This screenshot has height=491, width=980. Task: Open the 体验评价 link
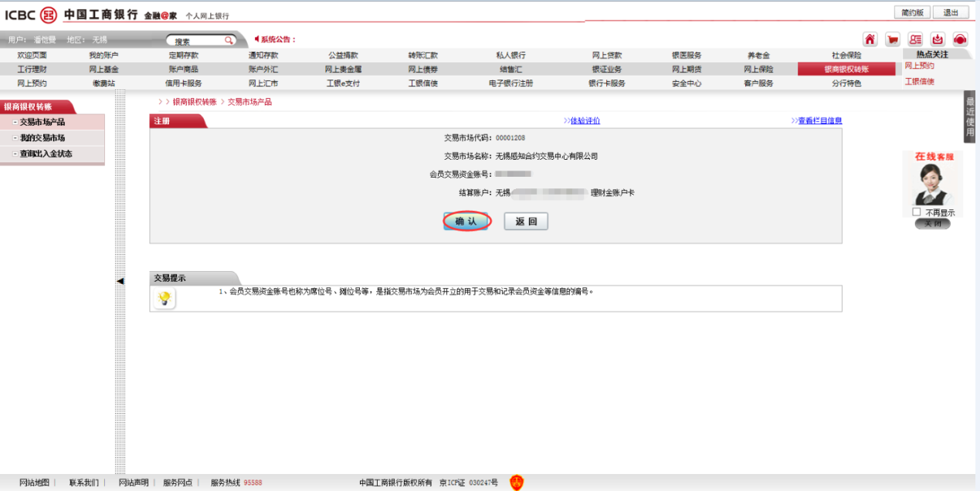tap(585, 120)
